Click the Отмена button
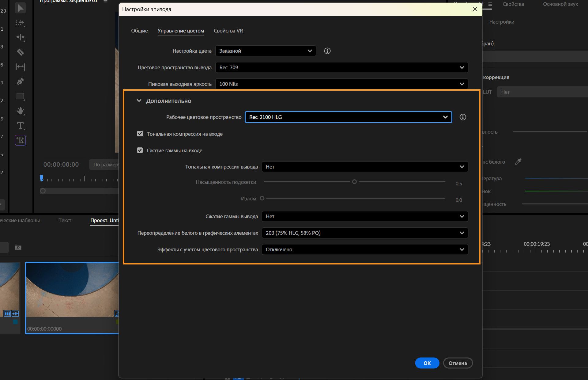588x380 pixels. [x=458, y=363]
